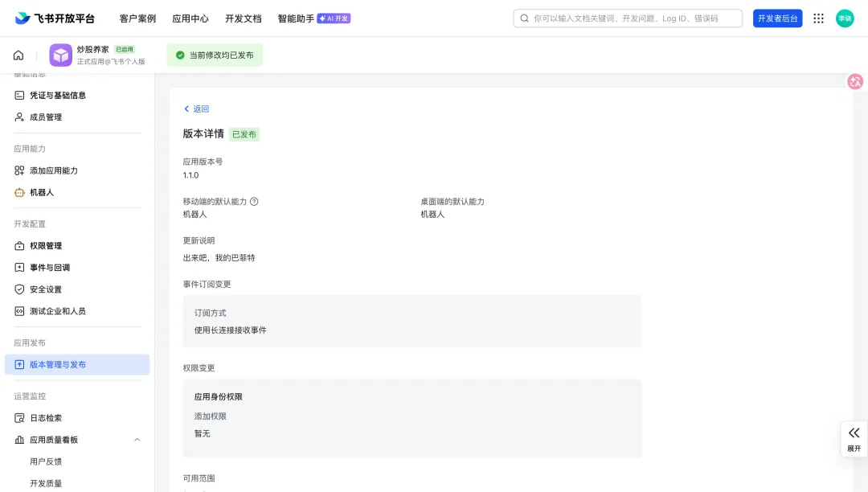Viewport: 868px width, 492px height.
Task: Click the 应用身份权限 heading
Action: pyautogui.click(x=218, y=397)
